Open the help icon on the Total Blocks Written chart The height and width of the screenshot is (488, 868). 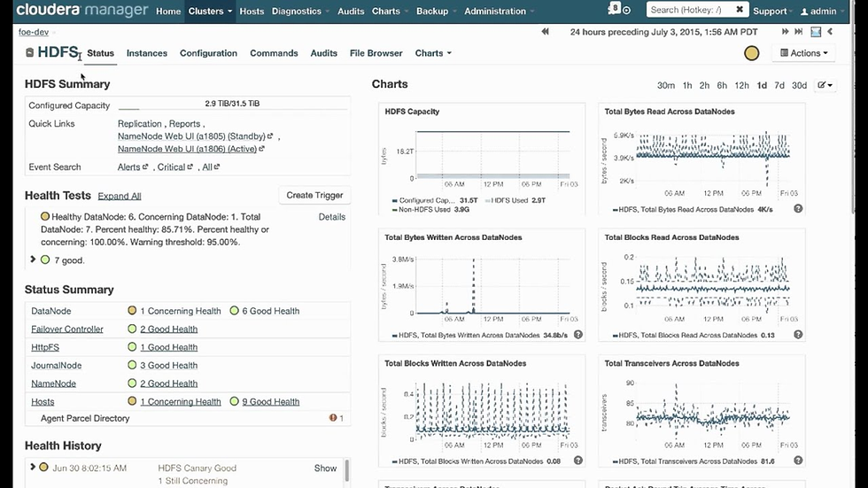[577, 461]
